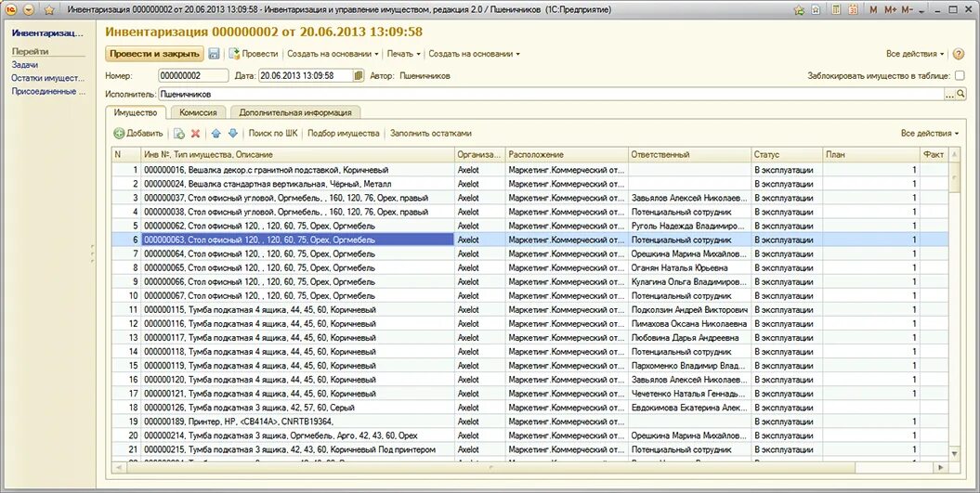980x493 pixels.
Task: Select row 000000189 Принтер, HP
Action: 529,422
